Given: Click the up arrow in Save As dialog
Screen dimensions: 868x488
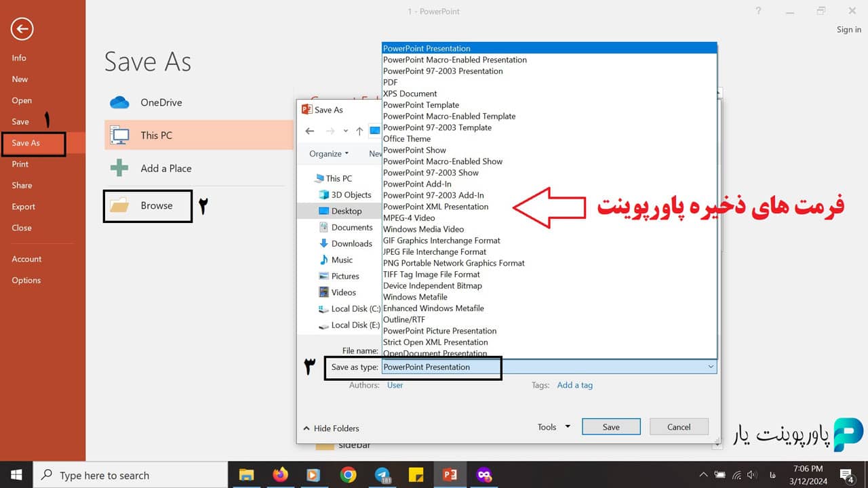Looking at the screenshot, I should click(359, 131).
